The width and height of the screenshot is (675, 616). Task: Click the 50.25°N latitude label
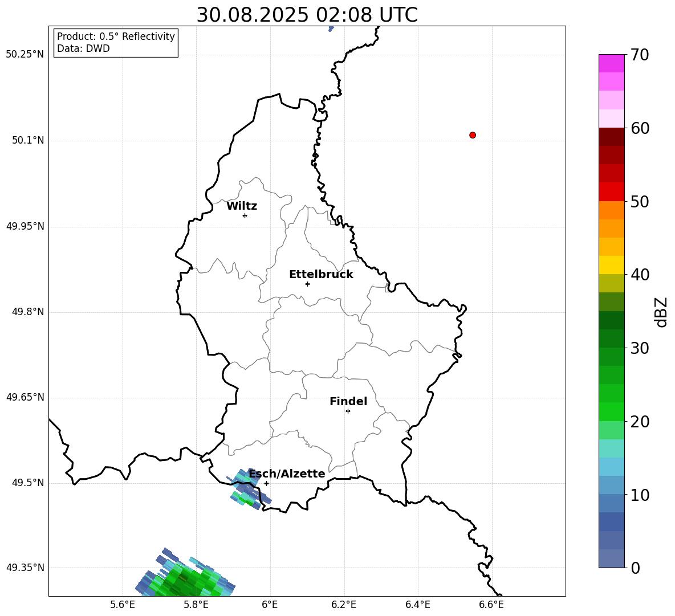click(25, 55)
